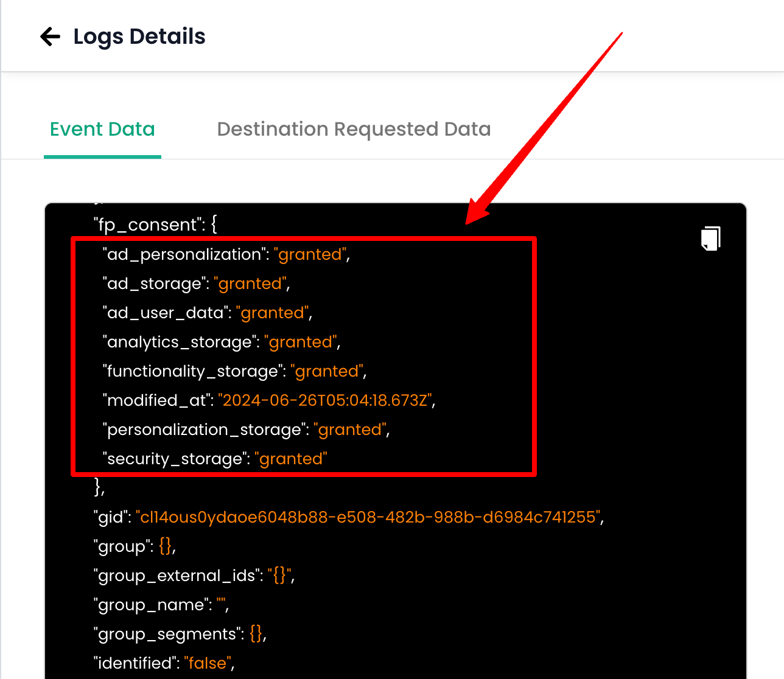The height and width of the screenshot is (679, 784).
Task: Switch to the Destination Requested Data tab
Action: pyautogui.click(x=354, y=129)
